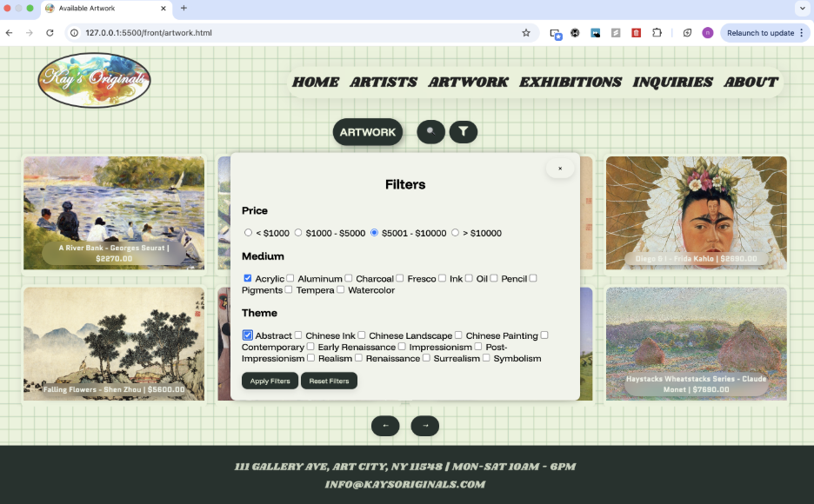This screenshot has width=814, height=504.
Task: Open the EXHIBITIONS navigation item
Action: [570, 82]
